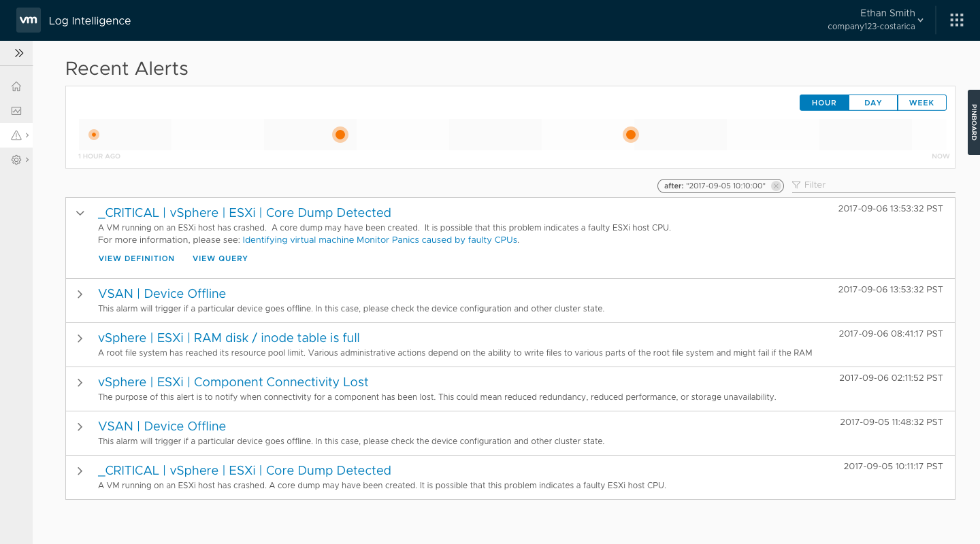Click VIEW QUERY link
Viewport: 980px width, 544px height.
click(x=220, y=258)
